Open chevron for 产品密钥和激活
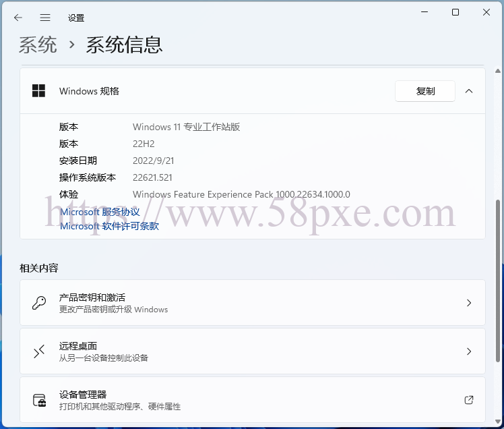Viewport: 504px width, 429px height. 469,303
